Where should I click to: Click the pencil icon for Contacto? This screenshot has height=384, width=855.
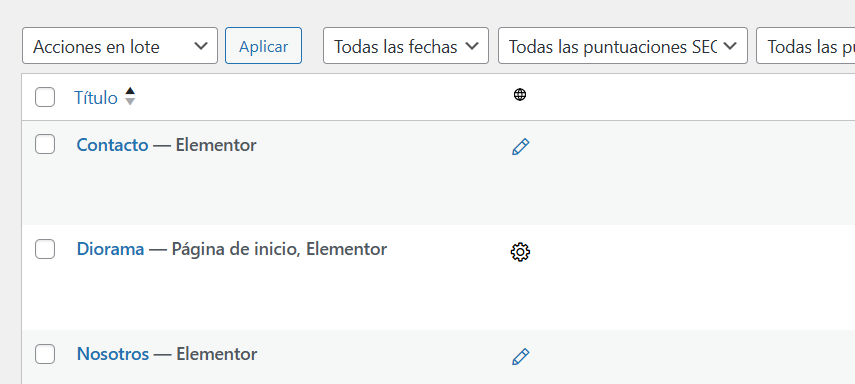tap(521, 147)
